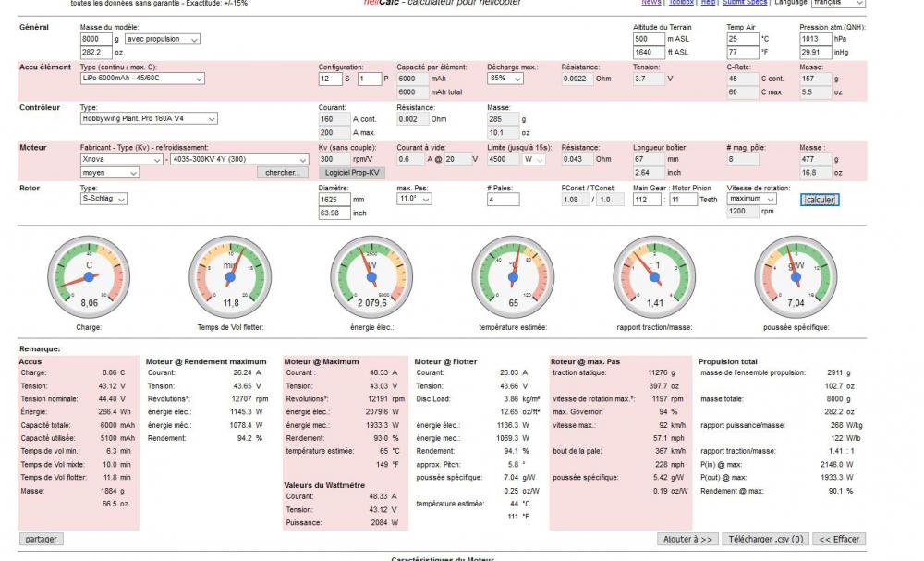
Task: Open the 4035-300KV 4Y (300) motor type dropdown
Action: [239, 159]
